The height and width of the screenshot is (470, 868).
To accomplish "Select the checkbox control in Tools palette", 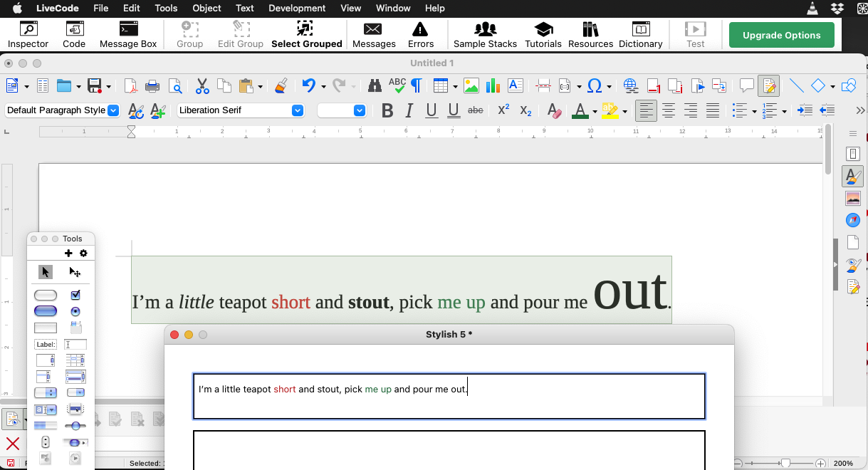I will (x=75, y=295).
